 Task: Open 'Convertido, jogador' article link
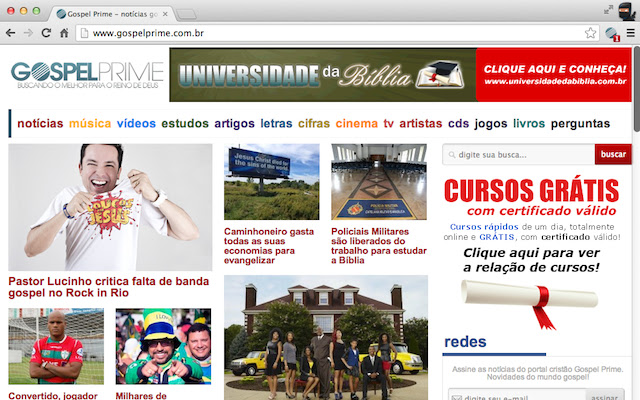pos(53,396)
